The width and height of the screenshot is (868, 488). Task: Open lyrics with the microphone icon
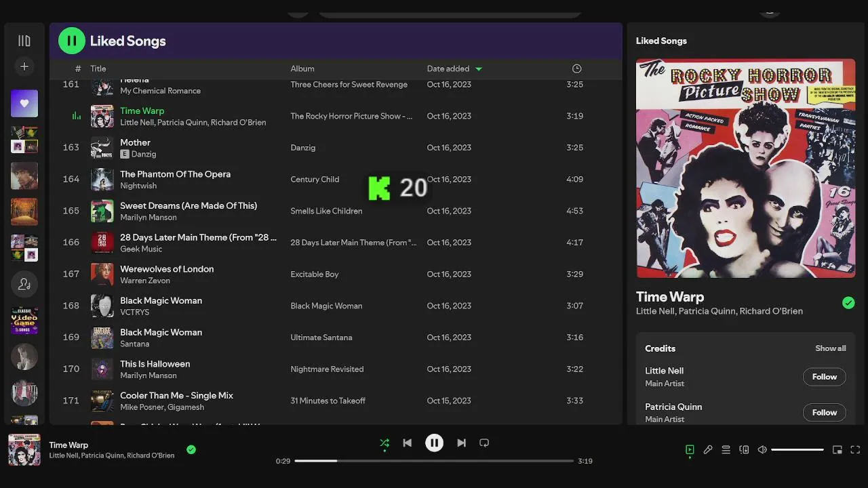708,449
